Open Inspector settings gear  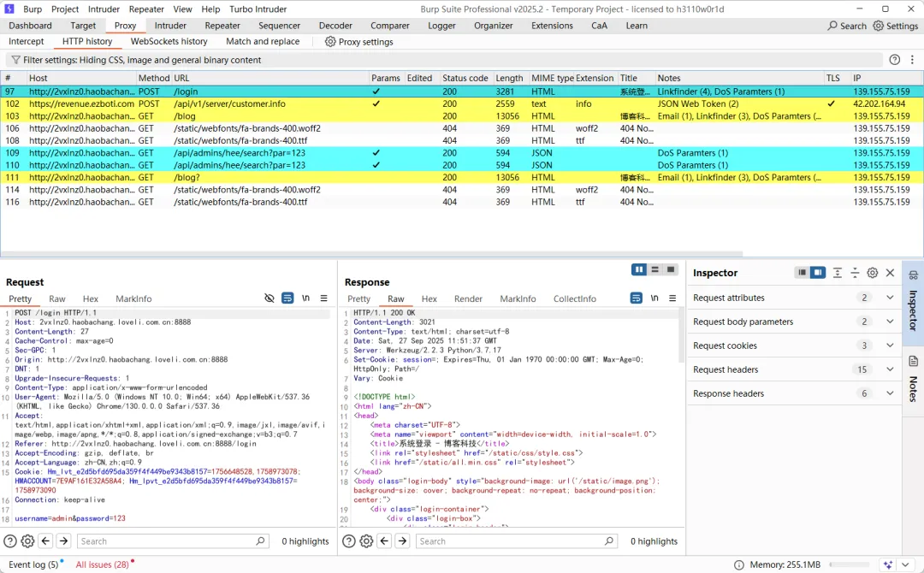(x=873, y=273)
